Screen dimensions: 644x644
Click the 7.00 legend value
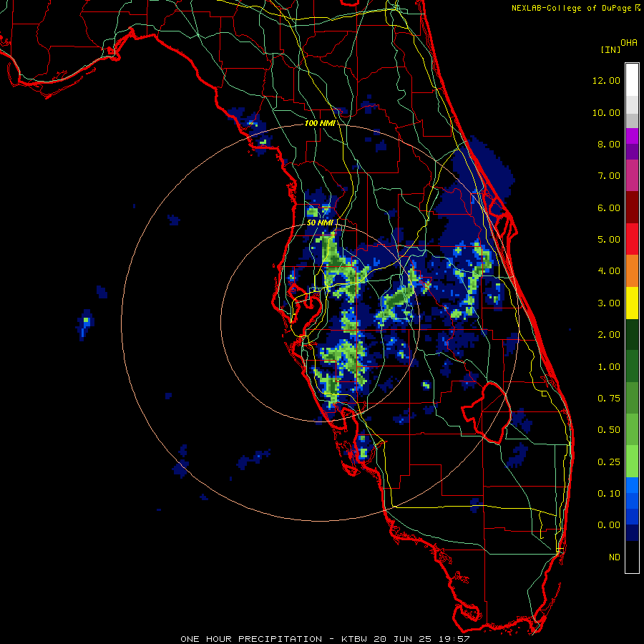[x=609, y=176]
